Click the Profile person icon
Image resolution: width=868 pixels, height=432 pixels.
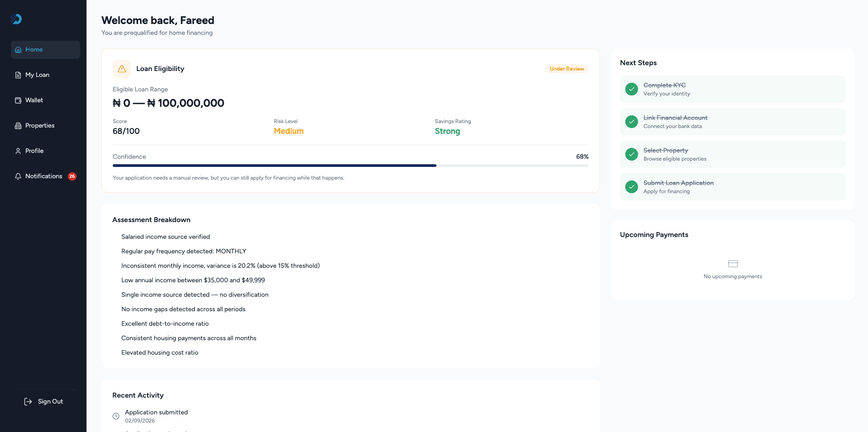coord(18,151)
